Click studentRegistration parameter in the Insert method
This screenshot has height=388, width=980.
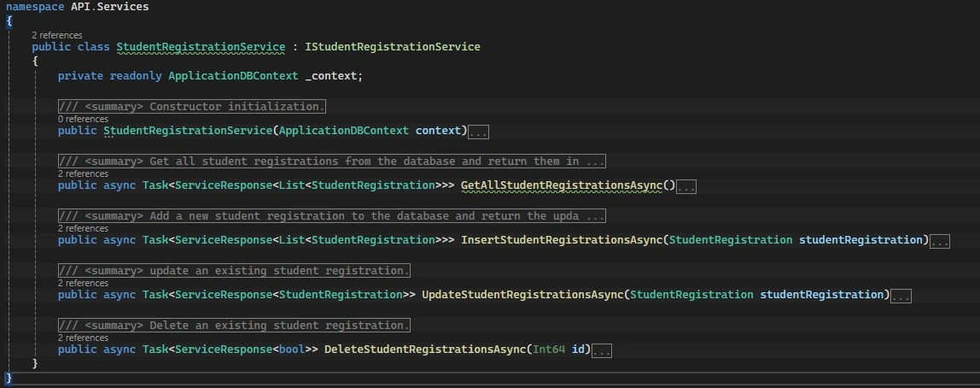(860, 240)
